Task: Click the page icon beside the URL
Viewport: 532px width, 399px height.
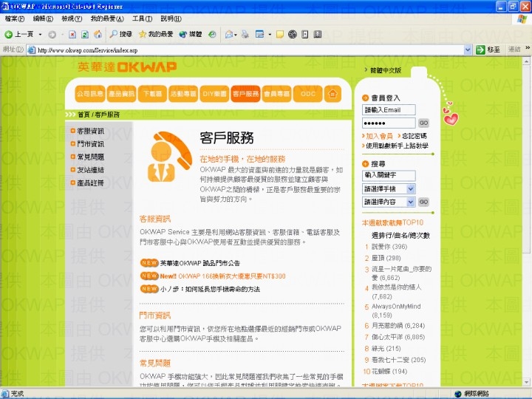Action: (32, 50)
